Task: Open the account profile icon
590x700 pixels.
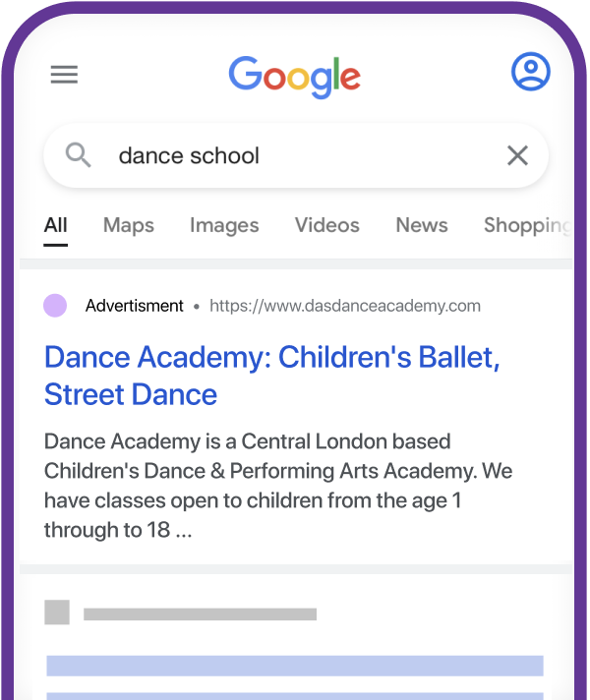Action: [x=530, y=73]
